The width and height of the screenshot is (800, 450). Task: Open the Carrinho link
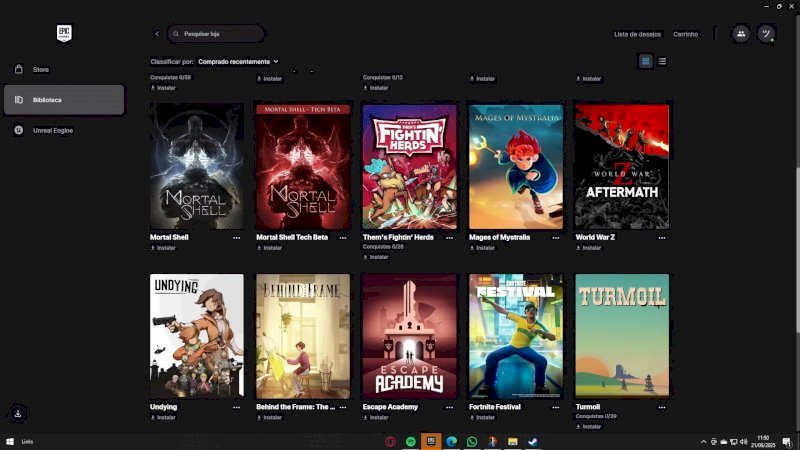click(x=686, y=34)
